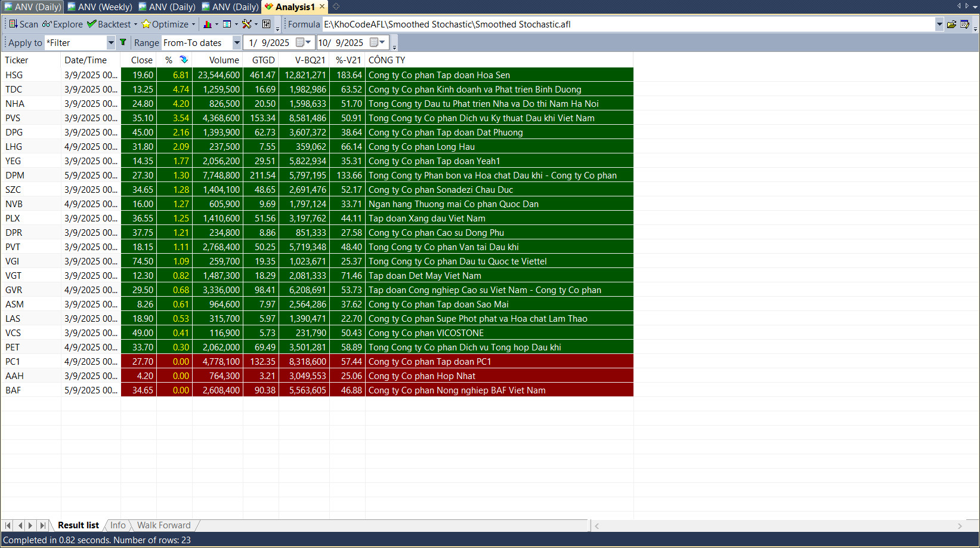980x548 pixels.
Task: Jump to last tab with skip arrow
Action: point(42,525)
